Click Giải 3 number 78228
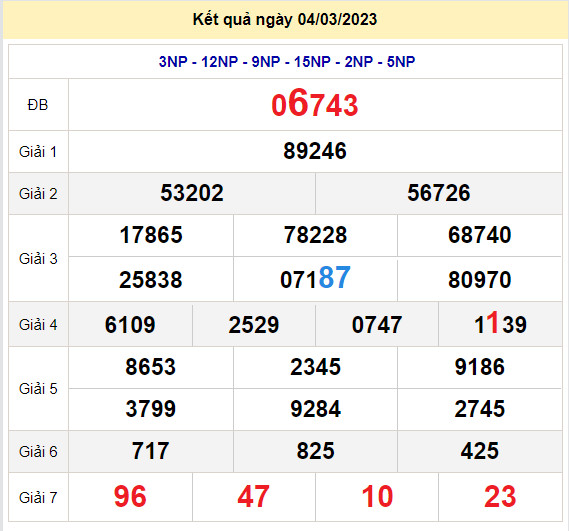Image resolution: width=569 pixels, height=531 pixels. 315,235
